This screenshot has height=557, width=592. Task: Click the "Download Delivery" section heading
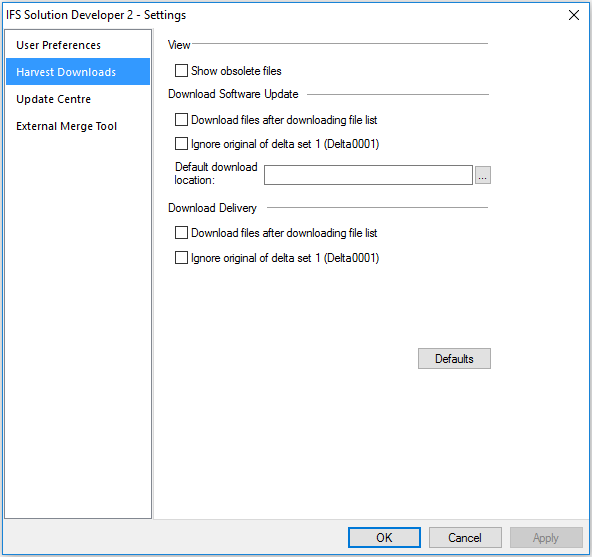(212, 208)
